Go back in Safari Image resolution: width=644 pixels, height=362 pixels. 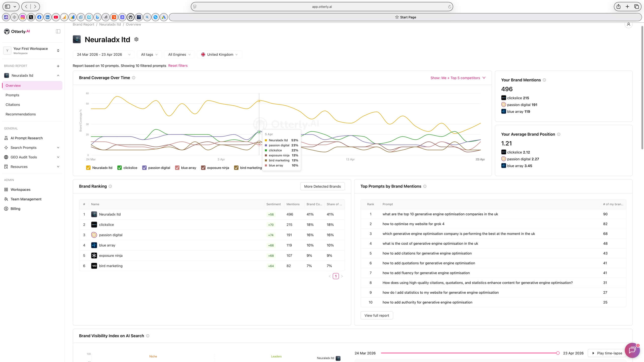[x=26, y=7]
